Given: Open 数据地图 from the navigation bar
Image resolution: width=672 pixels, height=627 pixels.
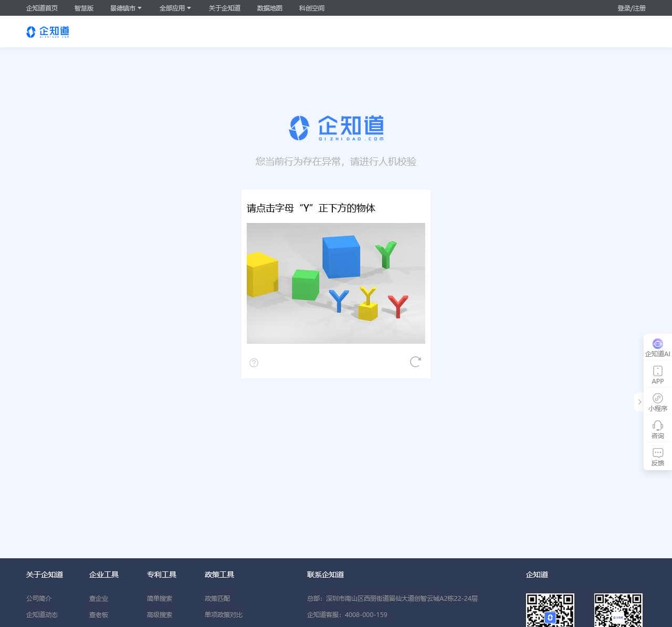Looking at the screenshot, I should pos(269,8).
